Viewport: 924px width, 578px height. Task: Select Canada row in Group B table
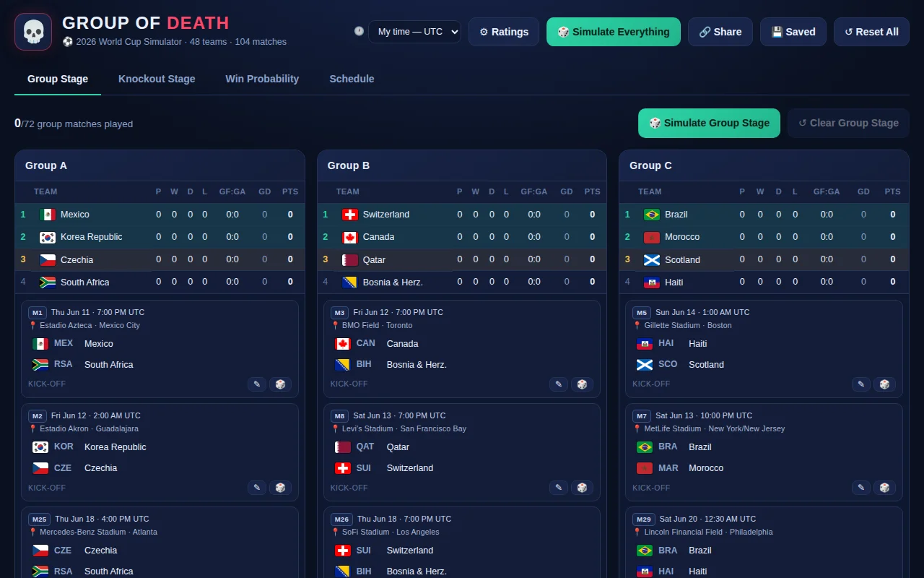coord(462,237)
